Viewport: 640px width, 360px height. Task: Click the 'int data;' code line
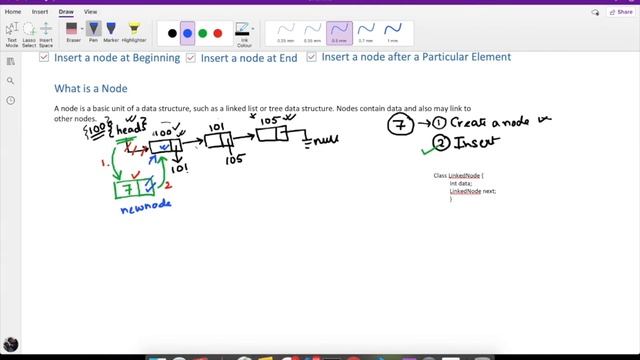click(x=461, y=183)
